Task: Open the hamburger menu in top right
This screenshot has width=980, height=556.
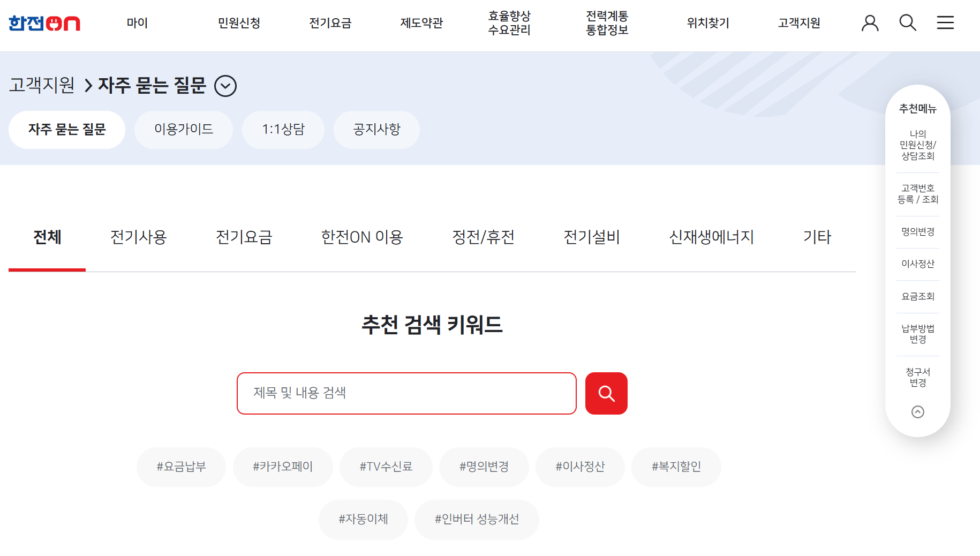Action: click(x=945, y=22)
